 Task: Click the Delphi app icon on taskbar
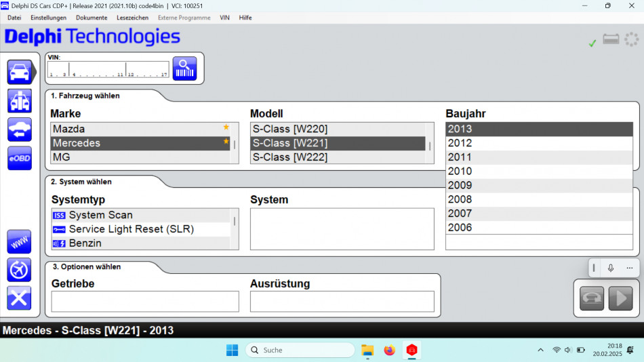[411, 350]
